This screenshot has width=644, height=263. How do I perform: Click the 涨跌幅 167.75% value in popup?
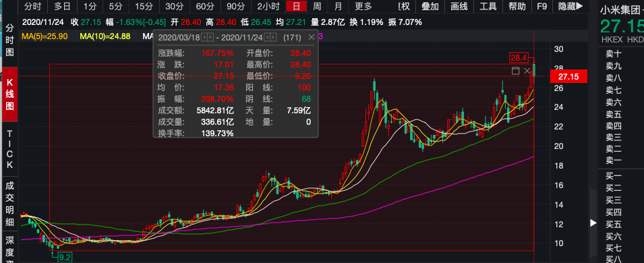tap(217, 53)
